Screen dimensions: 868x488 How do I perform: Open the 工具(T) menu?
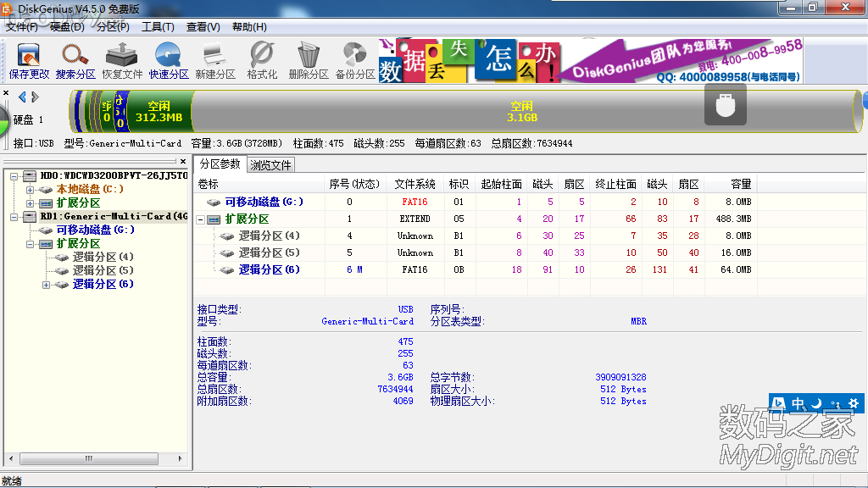pos(158,27)
